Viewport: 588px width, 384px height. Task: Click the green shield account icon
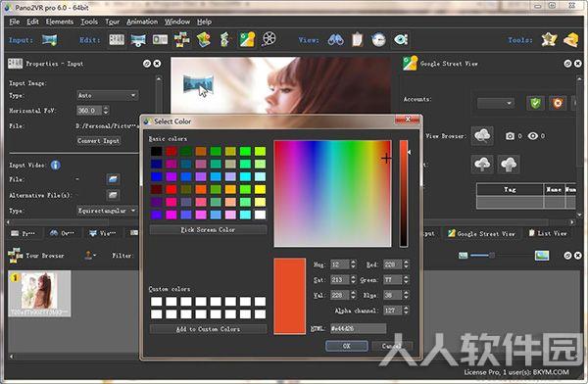click(535, 103)
